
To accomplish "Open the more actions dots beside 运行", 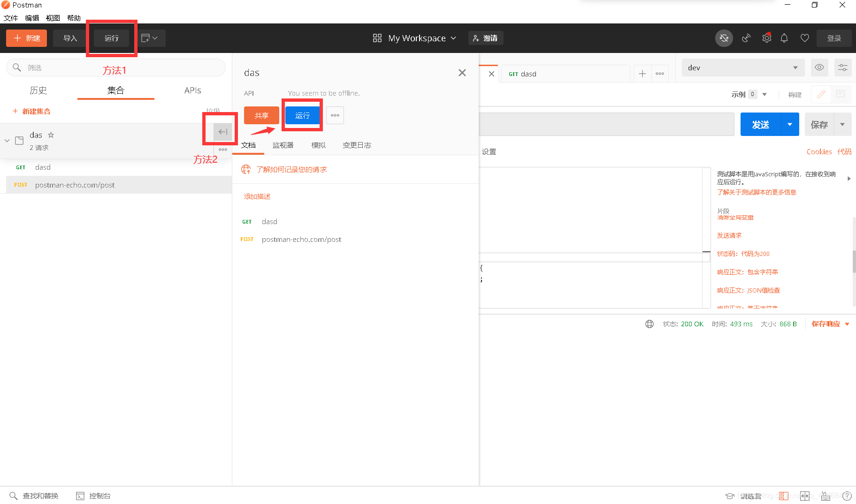I will coord(335,115).
